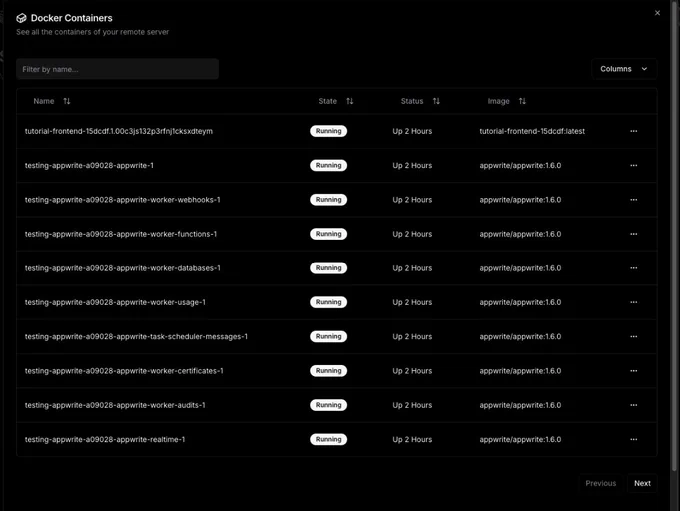Select name testing-appwrite-a09028-appwrite-worker-databases-1

(x=122, y=268)
